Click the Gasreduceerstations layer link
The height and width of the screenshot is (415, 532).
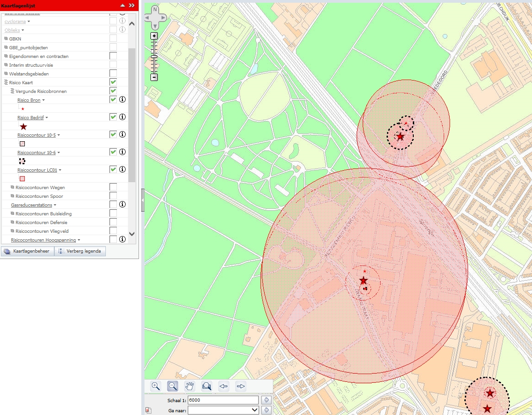[x=32, y=205]
